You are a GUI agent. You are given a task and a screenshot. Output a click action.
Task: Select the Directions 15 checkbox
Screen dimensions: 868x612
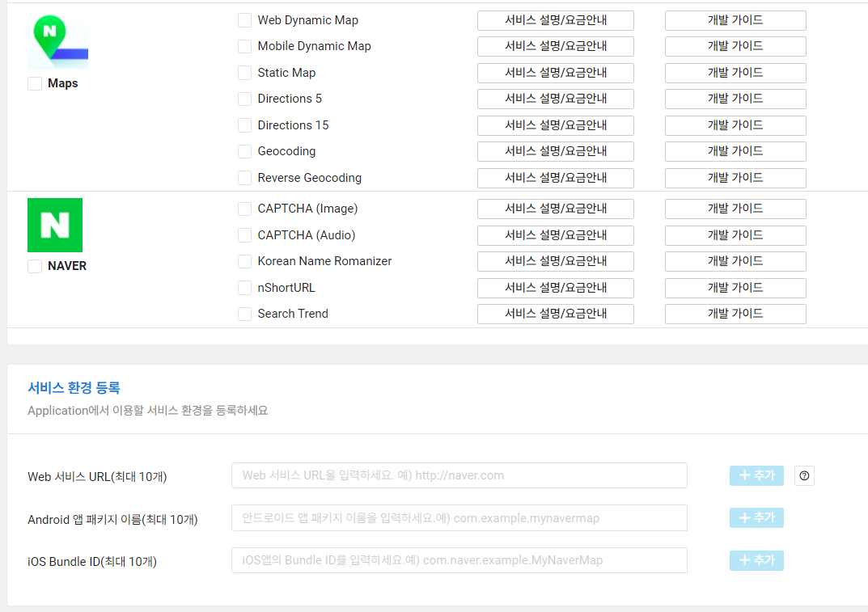coord(244,125)
